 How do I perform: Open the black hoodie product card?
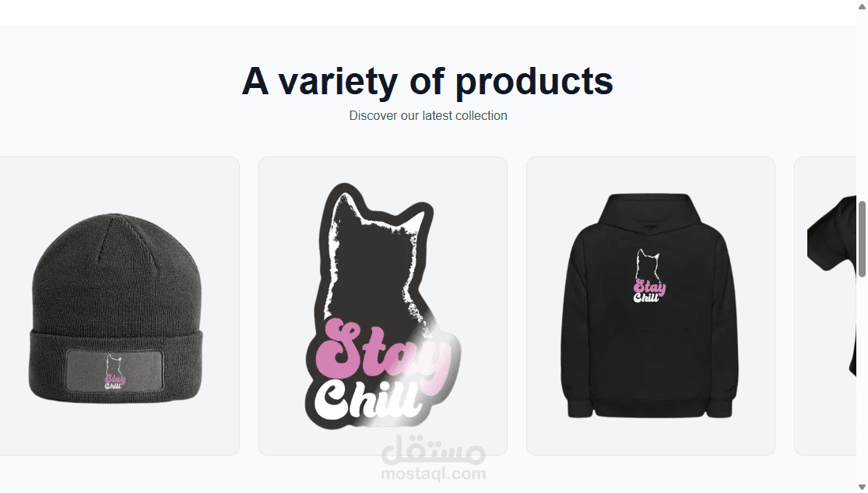click(x=651, y=306)
